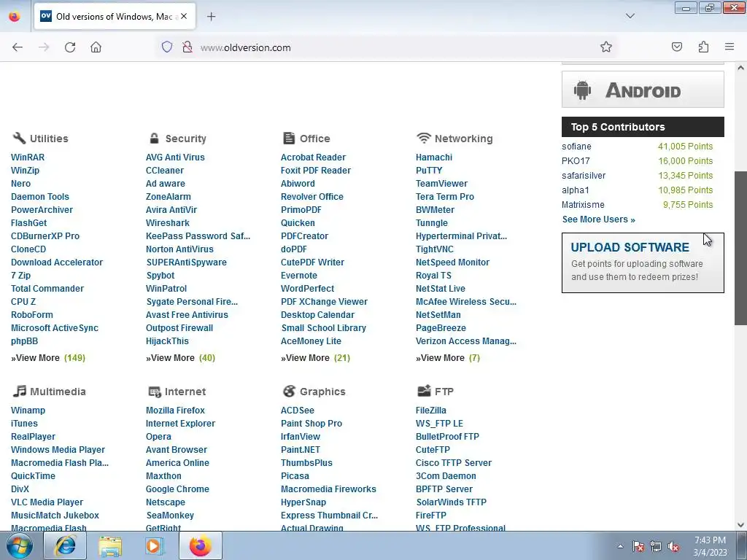Click the Office document icon
The height and width of the screenshot is (560, 747).
point(289,138)
